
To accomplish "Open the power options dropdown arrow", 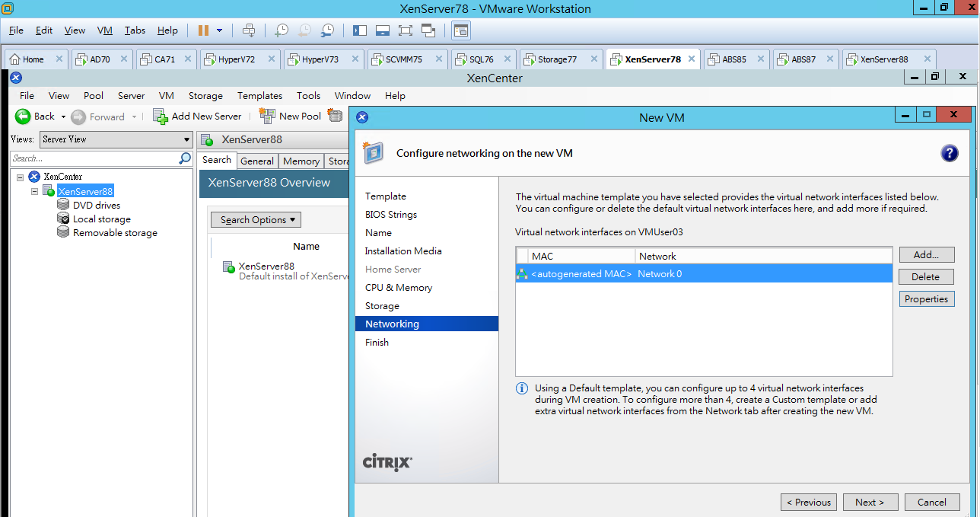I will click(220, 30).
